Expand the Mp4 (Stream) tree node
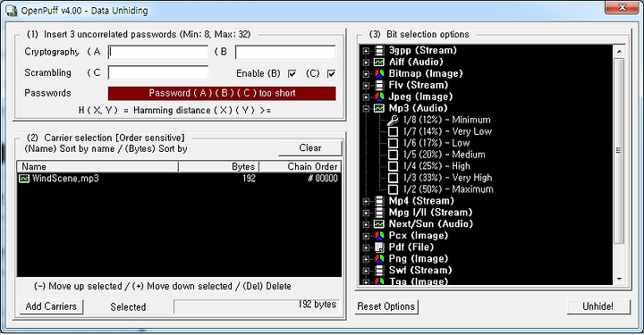 click(366, 201)
